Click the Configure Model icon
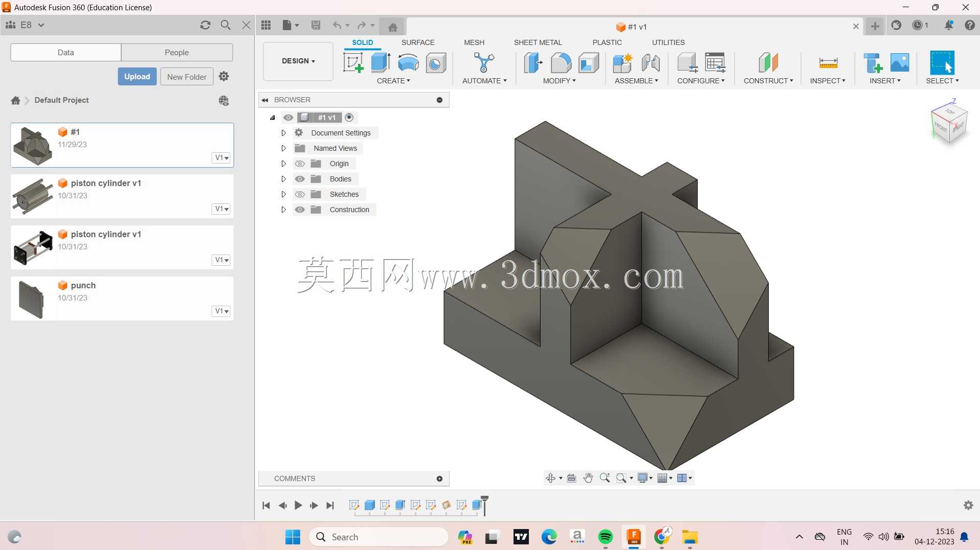The width and height of the screenshot is (980, 550). [x=687, y=63]
